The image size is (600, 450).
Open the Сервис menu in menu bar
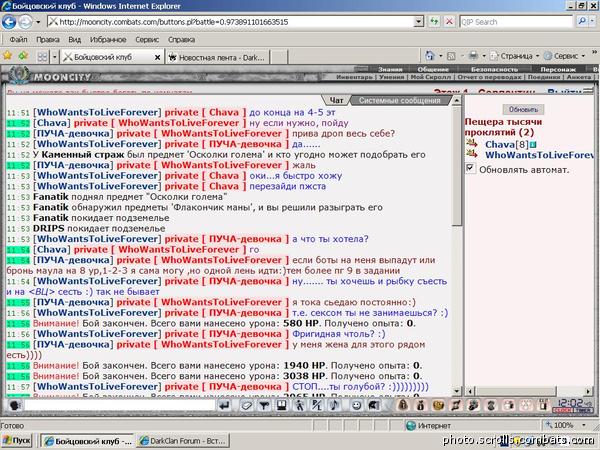point(147,39)
